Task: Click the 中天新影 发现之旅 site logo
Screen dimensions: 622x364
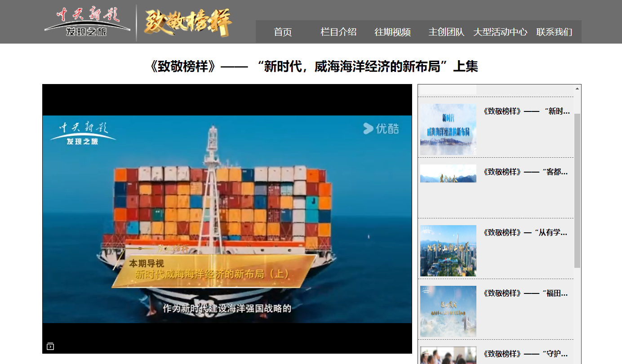Action: click(x=88, y=22)
